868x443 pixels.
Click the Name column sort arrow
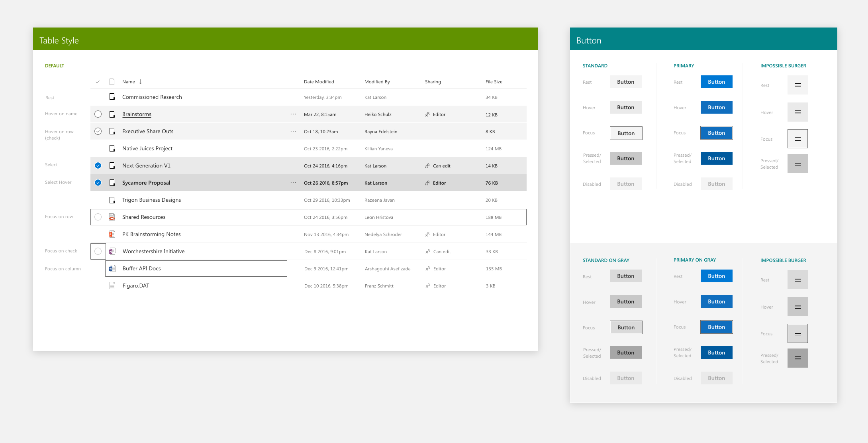(x=141, y=82)
